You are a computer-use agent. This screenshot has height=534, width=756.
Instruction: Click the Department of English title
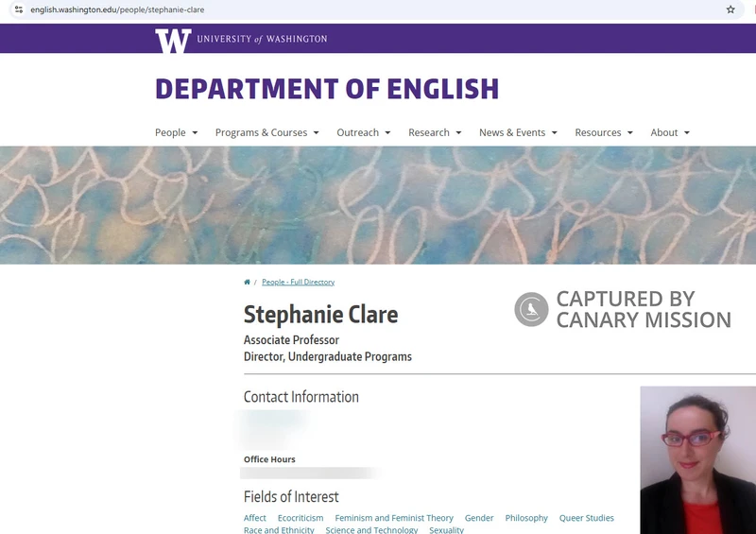327,89
